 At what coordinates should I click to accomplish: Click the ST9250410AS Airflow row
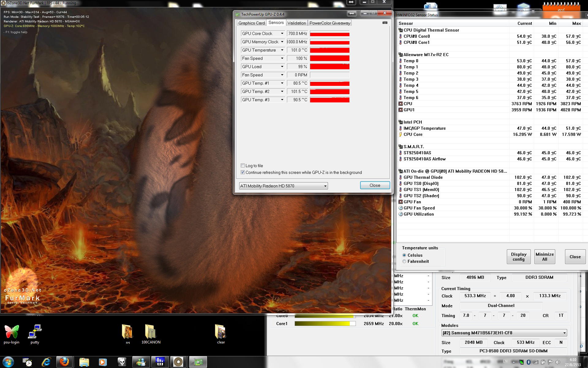click(490, 159)
